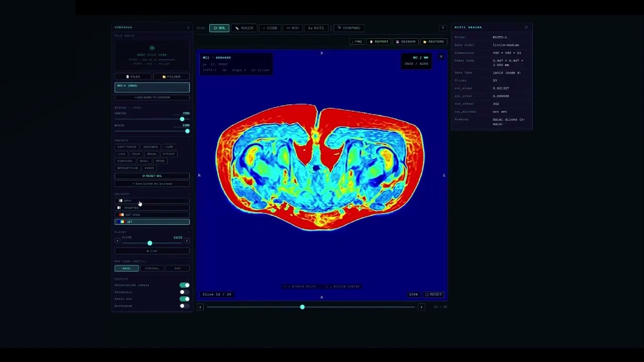Image resolution: width=644 pixels, height=362 pixels.
Task: Export the image as PNG
Action: click(x=356, y=42)
